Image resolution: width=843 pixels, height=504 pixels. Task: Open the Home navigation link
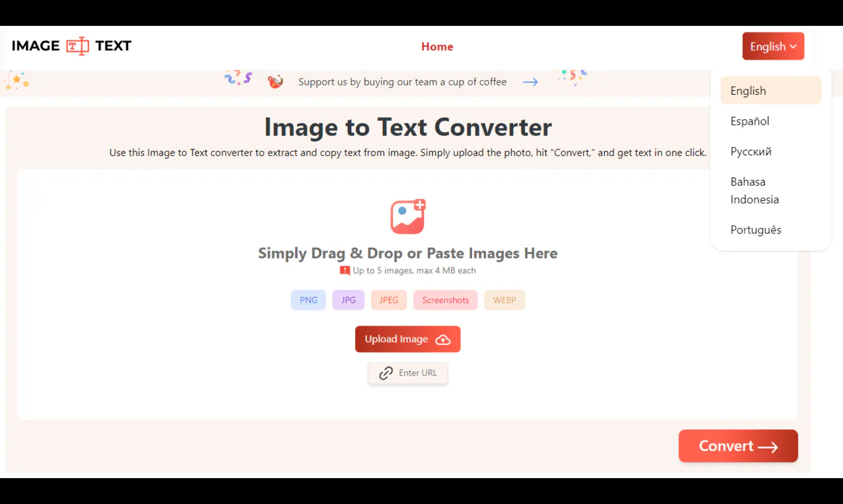437,46
